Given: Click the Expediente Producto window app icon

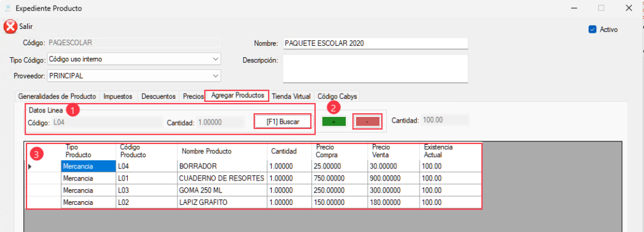Looking at the screenshot, I should coord(8,8).
